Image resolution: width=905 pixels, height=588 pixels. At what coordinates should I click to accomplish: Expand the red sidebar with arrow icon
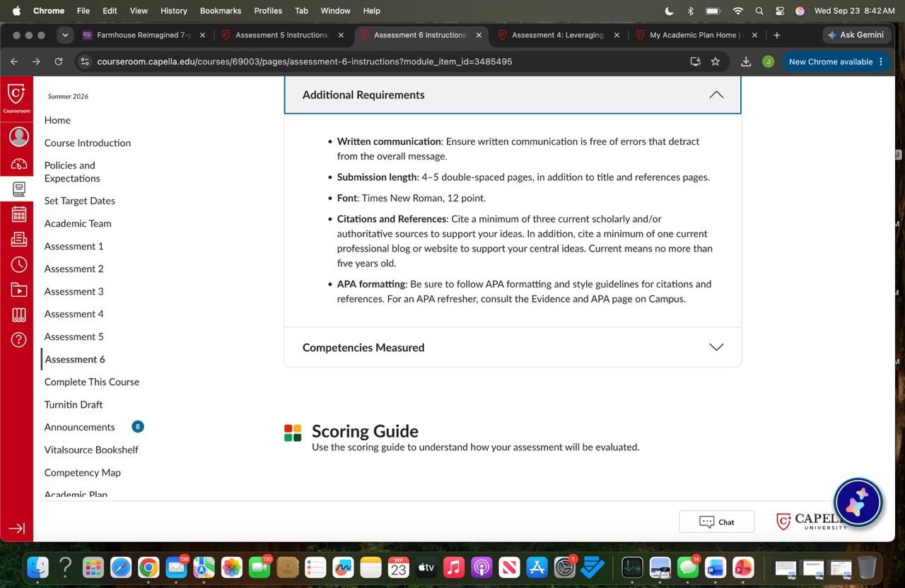pyautogui.click(x=17, y=528)
